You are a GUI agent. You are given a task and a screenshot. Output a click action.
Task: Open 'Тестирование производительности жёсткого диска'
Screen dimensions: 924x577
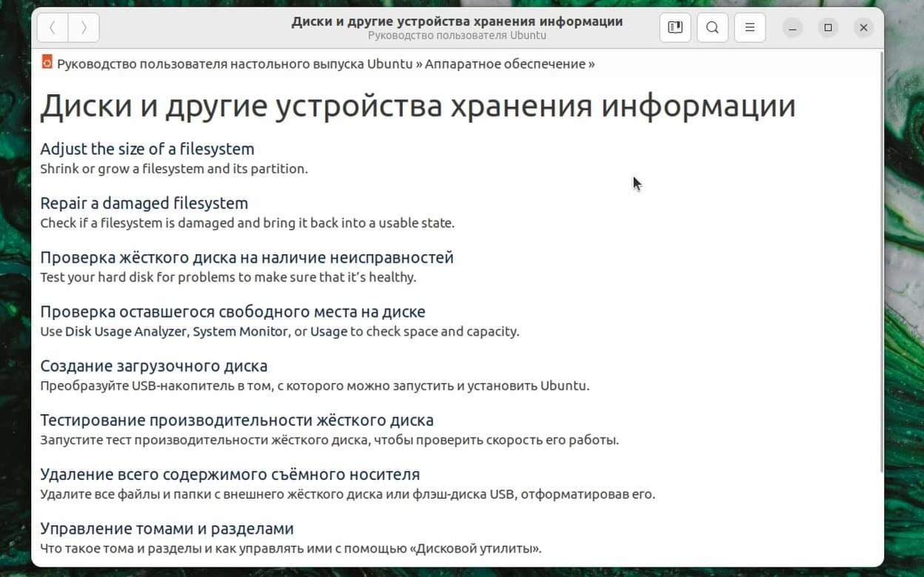[237, 420]
